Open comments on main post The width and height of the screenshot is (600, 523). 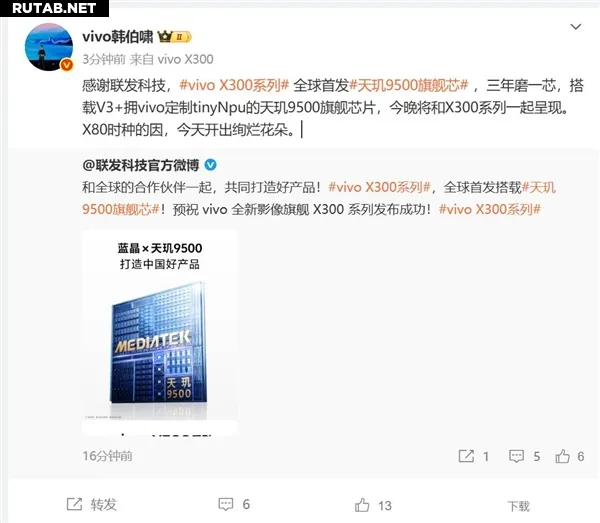pyautogui.click(x=234, y=505)
